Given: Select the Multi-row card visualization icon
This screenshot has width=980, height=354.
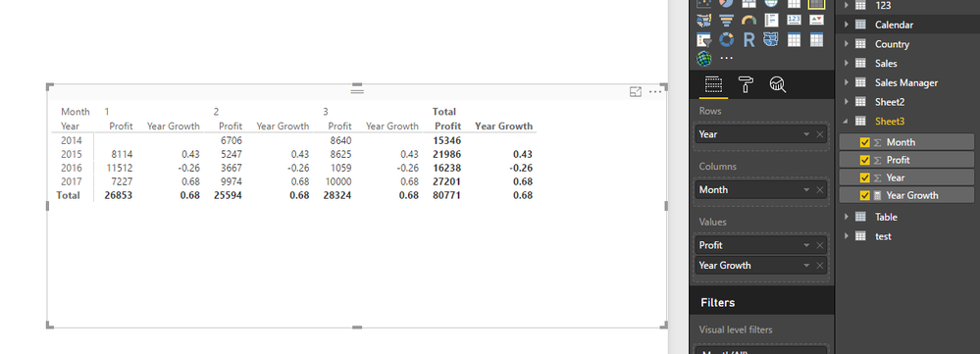Looking at the screenshot, I should [x=771, y=21].
